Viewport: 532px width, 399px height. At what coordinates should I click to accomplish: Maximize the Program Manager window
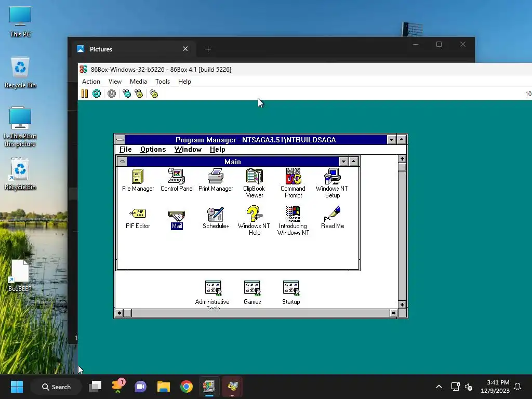coord(402,139)
